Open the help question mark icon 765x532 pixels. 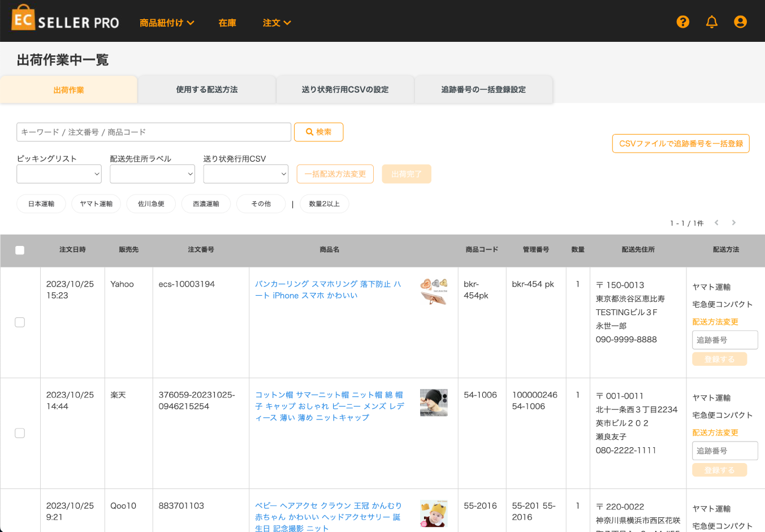[x=683, y=22]
